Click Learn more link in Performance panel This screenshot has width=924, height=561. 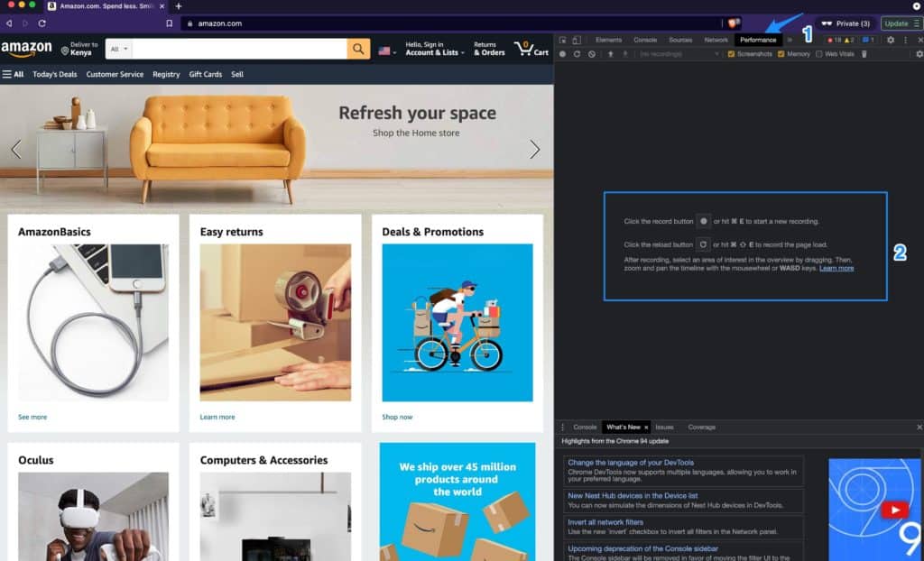point(836,268)
